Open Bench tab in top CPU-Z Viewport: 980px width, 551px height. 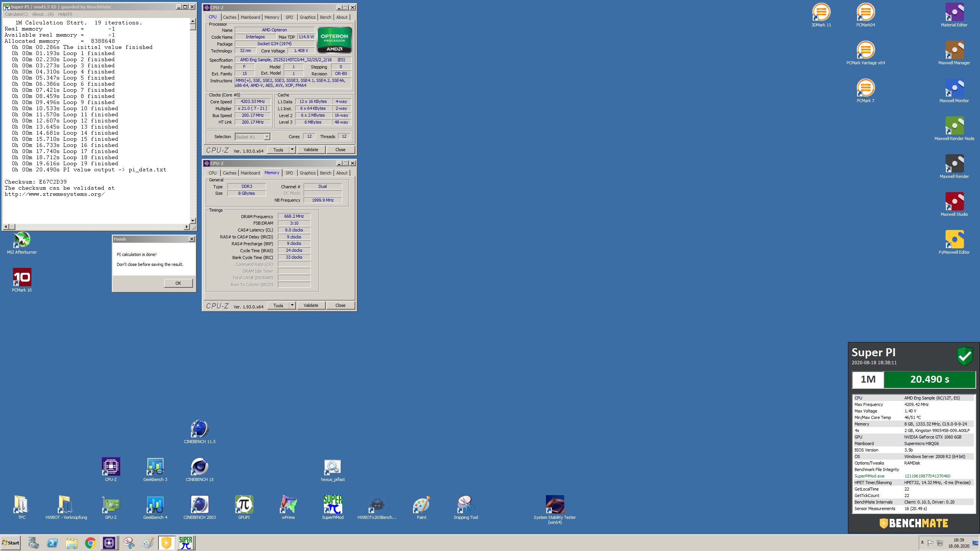point(326,17)
